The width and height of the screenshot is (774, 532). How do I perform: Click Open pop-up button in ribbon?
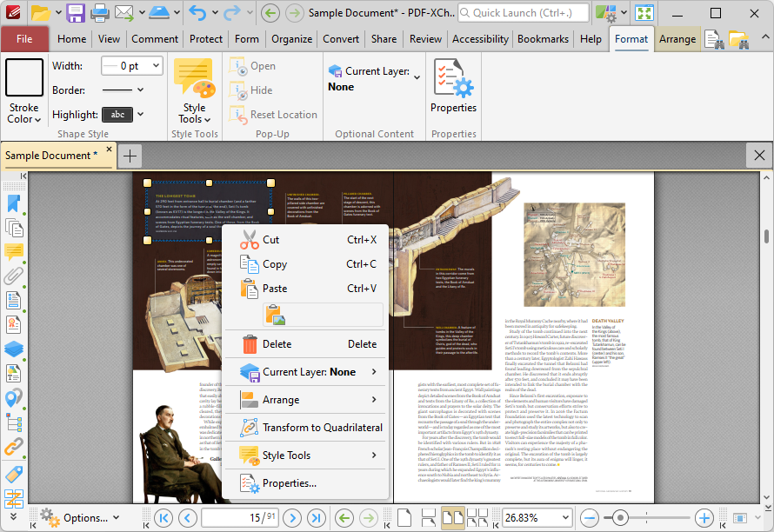coord(252,66)
